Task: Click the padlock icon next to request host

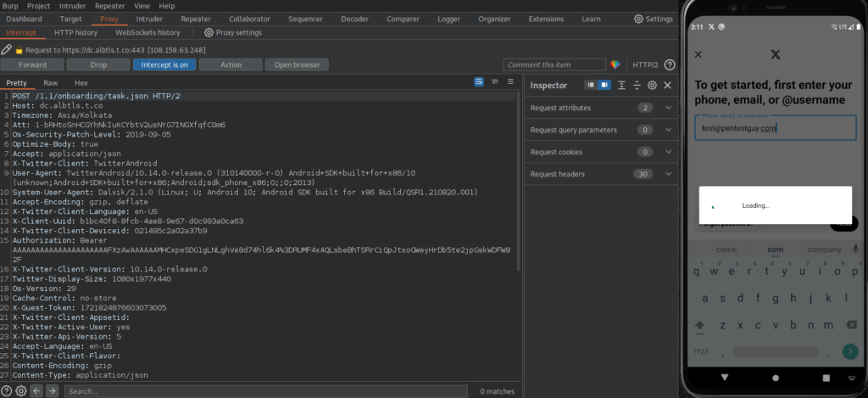Action: [x=19, y=50]
